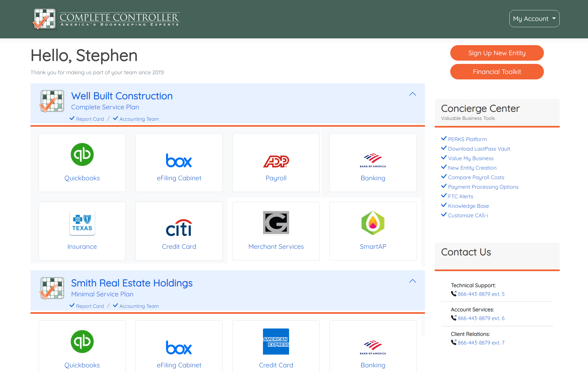Open the Banking label in Well Built Construction
The height and width of the screenshot is (372, 588).
tap(373, 178)
